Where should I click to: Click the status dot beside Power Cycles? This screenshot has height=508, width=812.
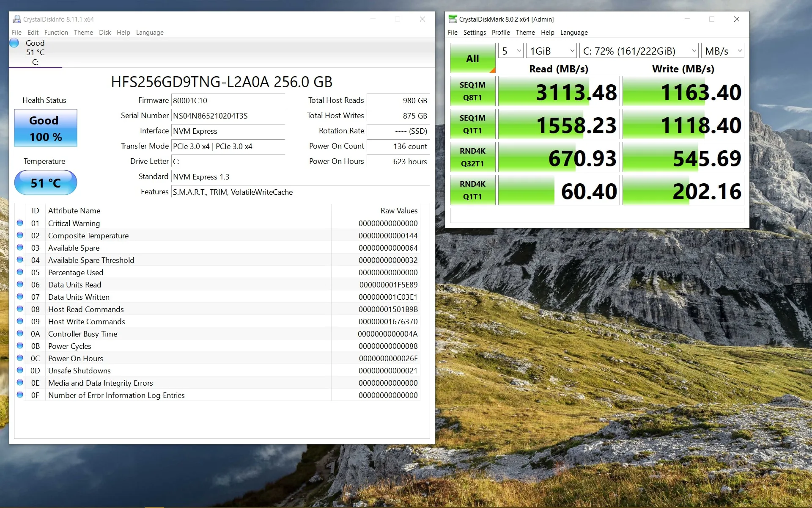pos(20,345)
